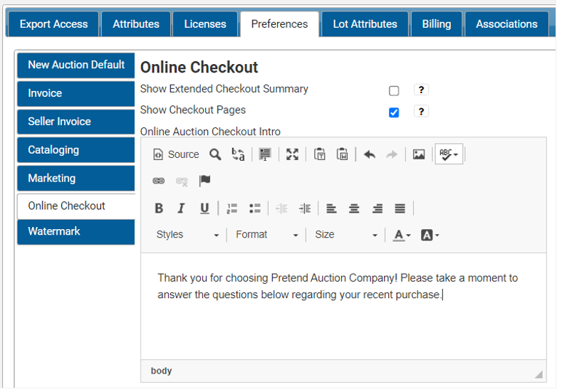Switch to the Attributes tab
The image size is (562, 392).
point(136,24)
